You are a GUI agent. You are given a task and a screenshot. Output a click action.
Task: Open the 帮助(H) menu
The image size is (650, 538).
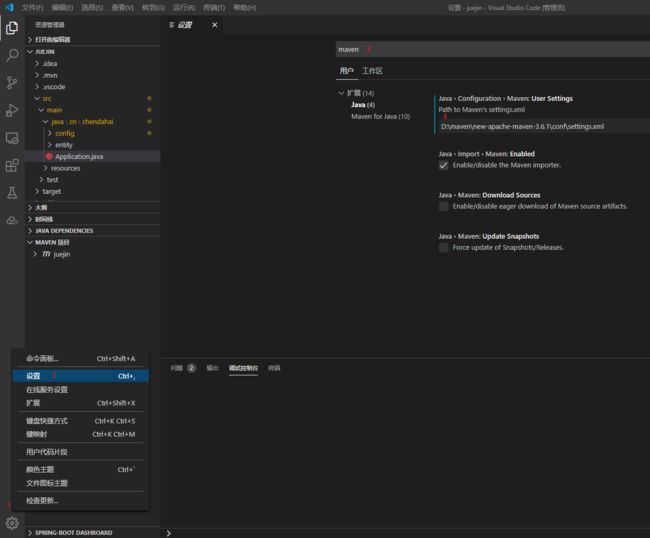[x=245, y=7]
